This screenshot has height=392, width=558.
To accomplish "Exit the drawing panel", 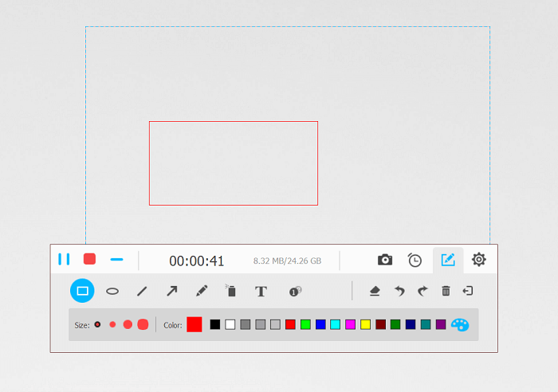I will coord(468,291).
